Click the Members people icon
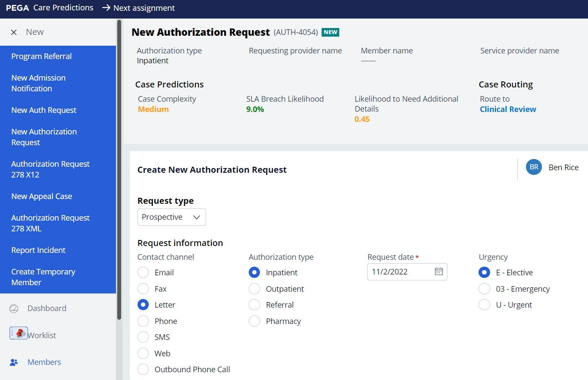The image size is (588, 380). 14,362
